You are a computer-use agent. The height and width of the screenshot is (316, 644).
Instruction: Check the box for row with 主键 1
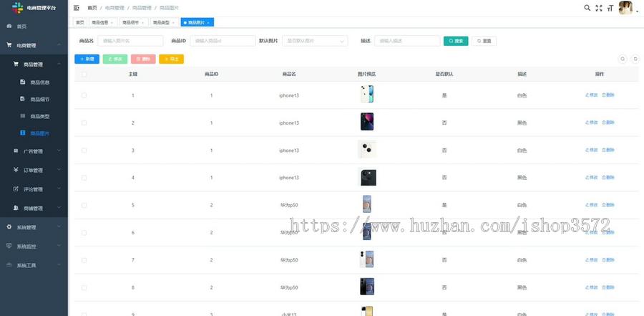click(x=84, y=95)
